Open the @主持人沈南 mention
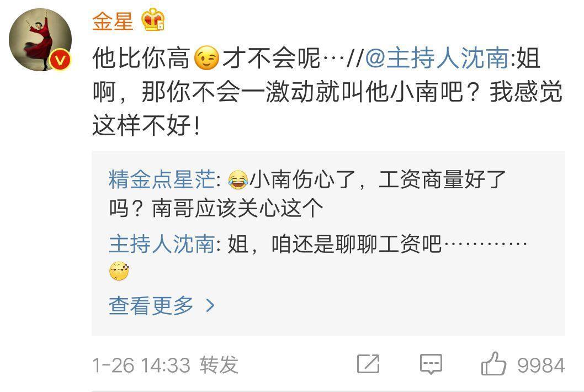Image resolution: width=584 pixels, height=392 pixels. tap(437, 58)
